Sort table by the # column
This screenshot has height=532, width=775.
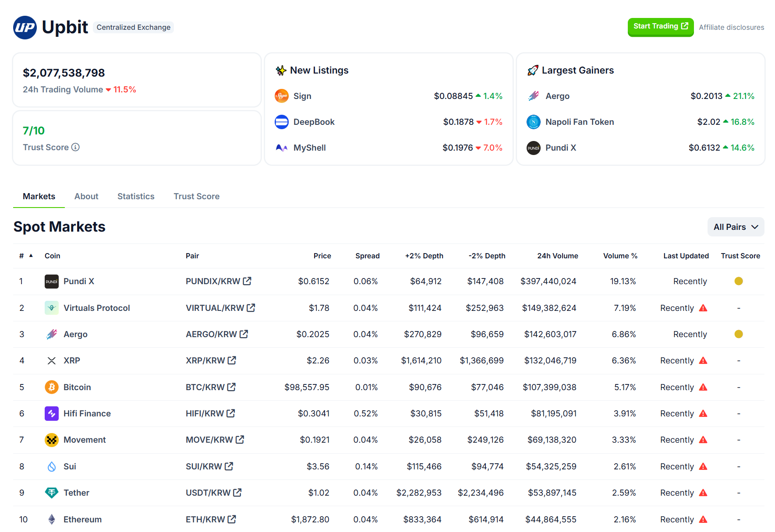(x=26, y=256)
